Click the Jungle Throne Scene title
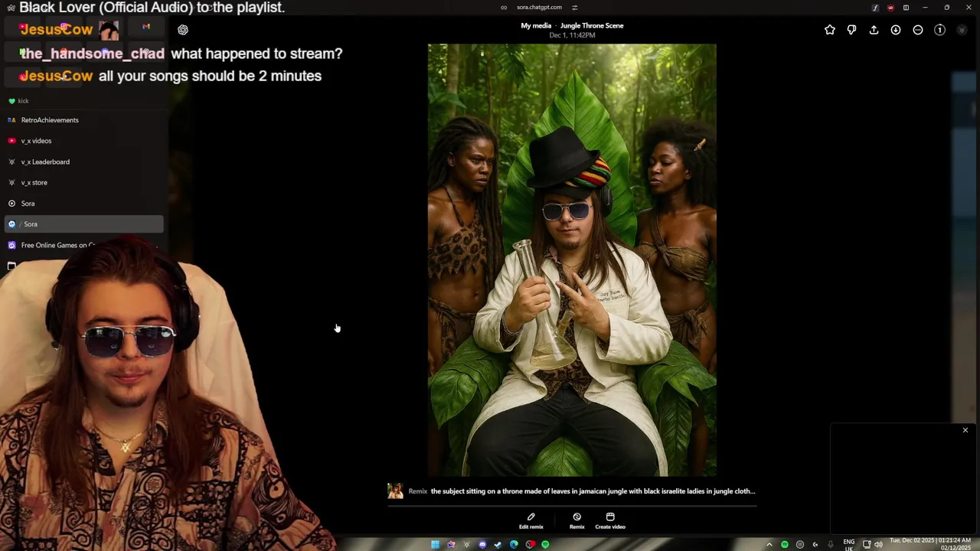980x551 pixels. click(592, 25)
